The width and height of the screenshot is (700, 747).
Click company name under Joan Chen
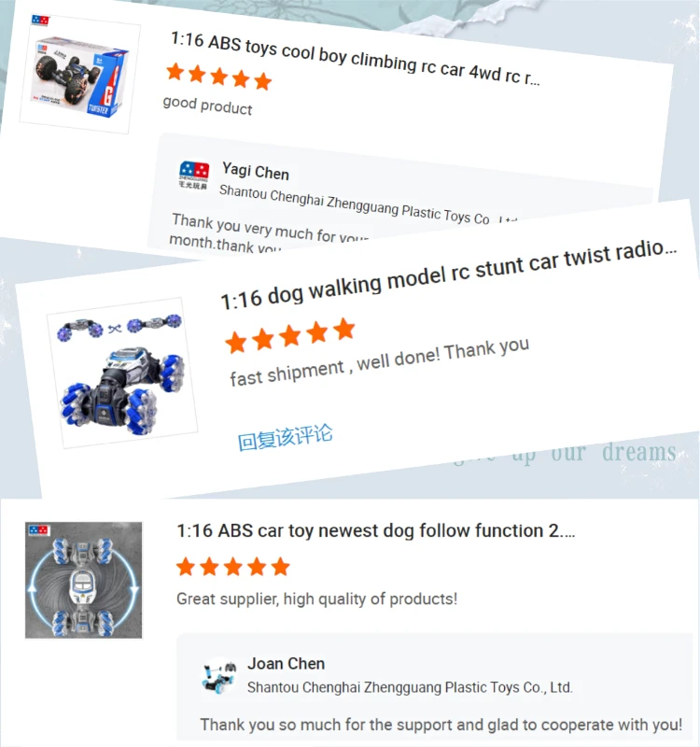click(410, 687)
